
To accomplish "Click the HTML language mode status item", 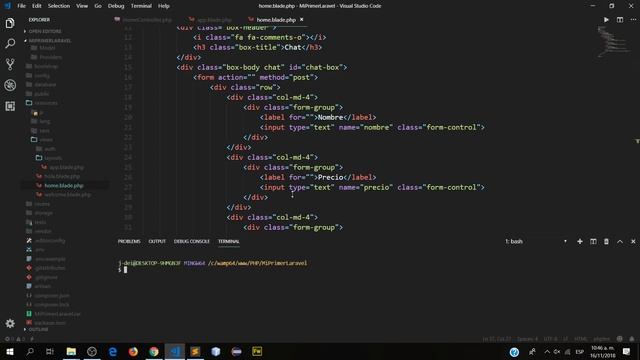I will click(580, 339).
